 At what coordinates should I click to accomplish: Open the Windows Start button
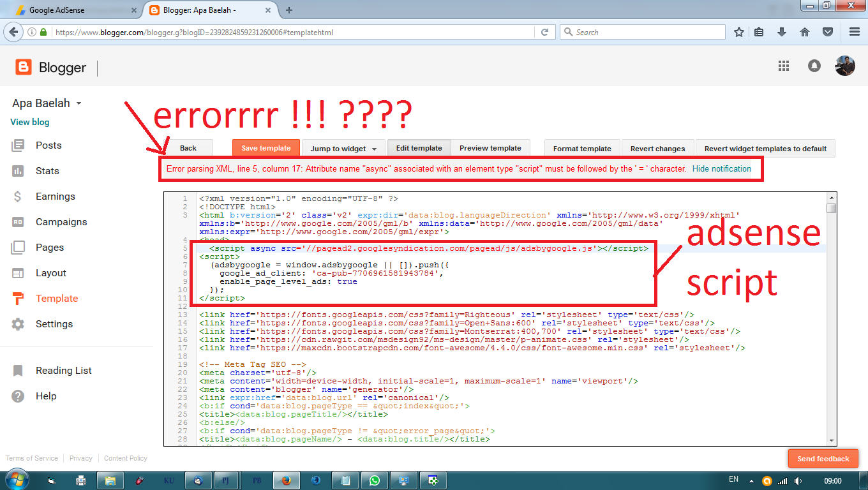pyautogui.click(x=16, y=480)
